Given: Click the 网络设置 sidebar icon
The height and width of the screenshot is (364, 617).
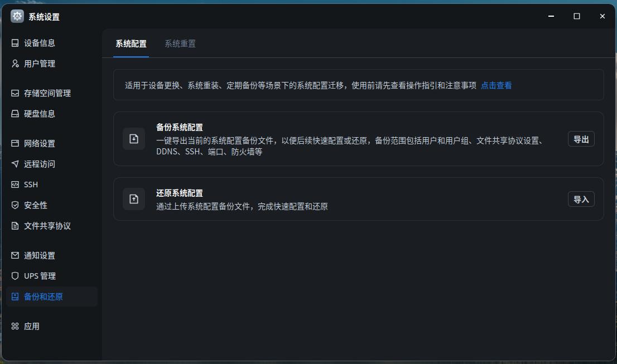Looking at the screenshot, I should (x=15, y=143).
